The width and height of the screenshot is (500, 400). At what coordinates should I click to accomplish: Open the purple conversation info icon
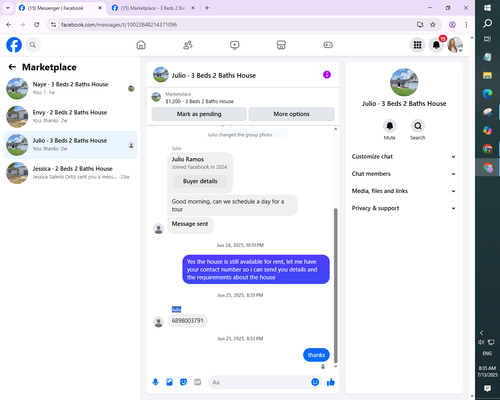click(x=327, y=75)
